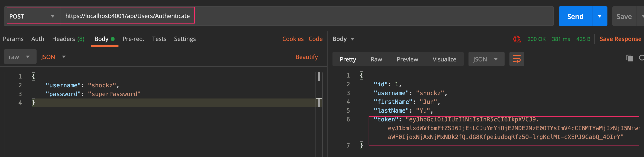
Task: Click the search response icon
Action: 641,58
